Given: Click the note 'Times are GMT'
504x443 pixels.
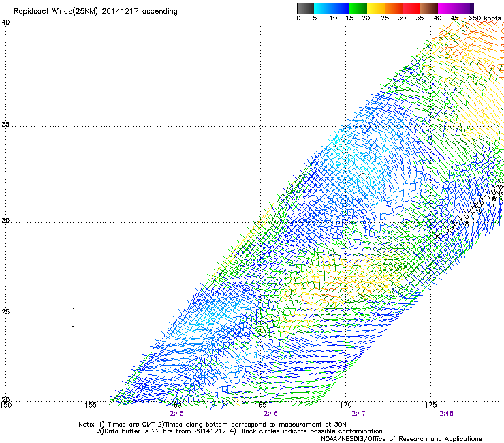Looking at the screenshot, I should pos(131,425).
